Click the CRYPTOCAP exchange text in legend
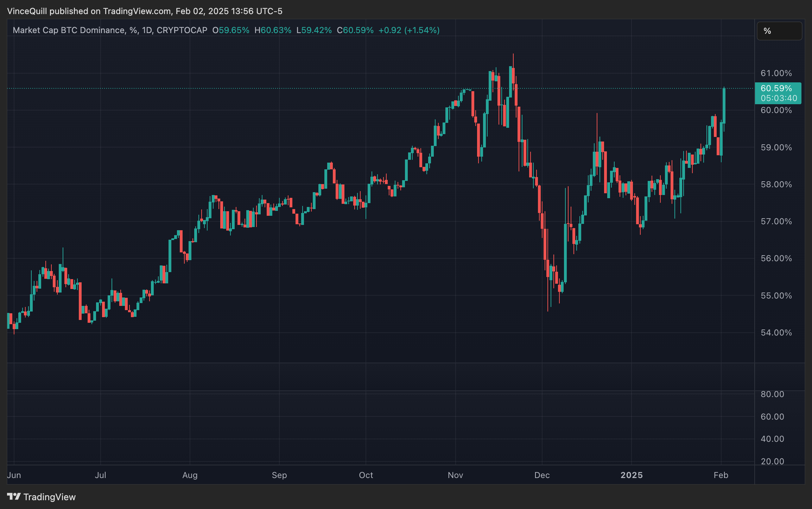 (x=182, y=30)
